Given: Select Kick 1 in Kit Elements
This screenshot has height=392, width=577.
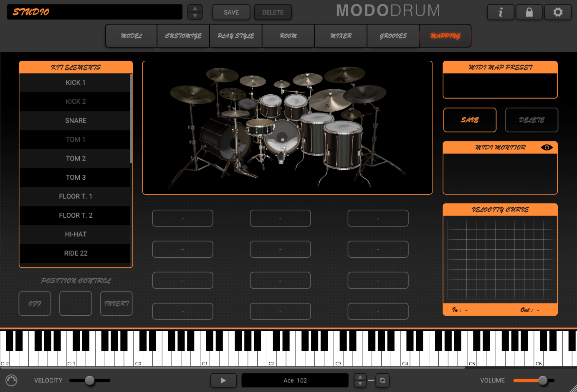Looking at the screenshot, I should (x=75, y=83).
